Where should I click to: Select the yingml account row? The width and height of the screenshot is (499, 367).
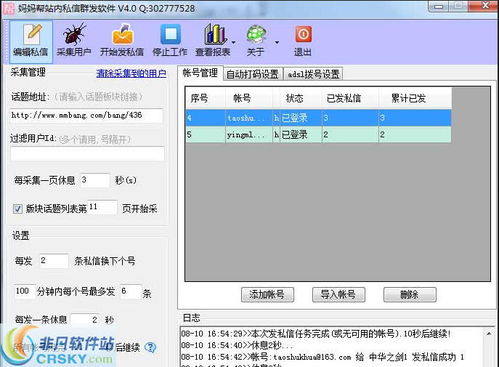(319, 135)
